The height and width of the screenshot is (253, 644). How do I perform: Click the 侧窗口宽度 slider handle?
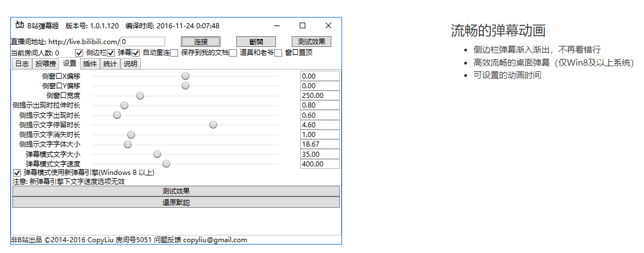click(x=140, y=96)
